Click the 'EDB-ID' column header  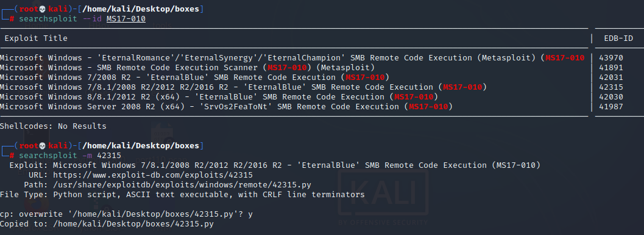[618, 38]
